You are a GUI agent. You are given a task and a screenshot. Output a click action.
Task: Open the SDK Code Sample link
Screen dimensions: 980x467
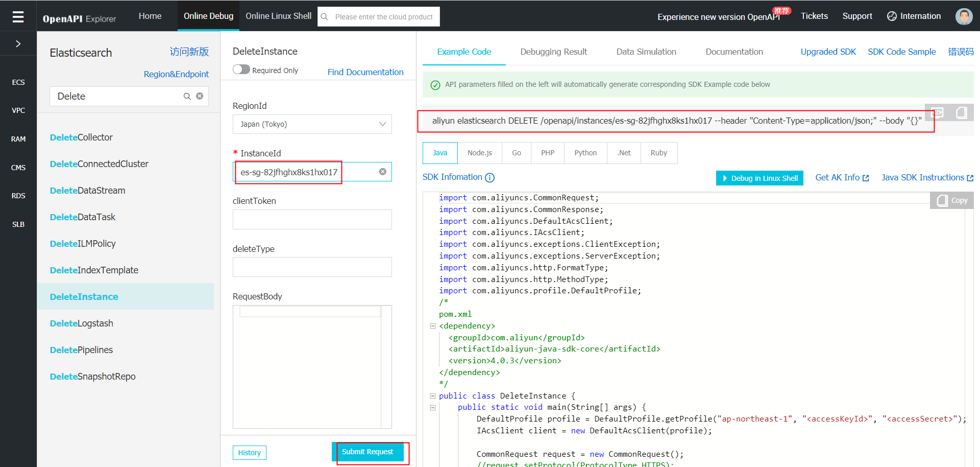902,52
